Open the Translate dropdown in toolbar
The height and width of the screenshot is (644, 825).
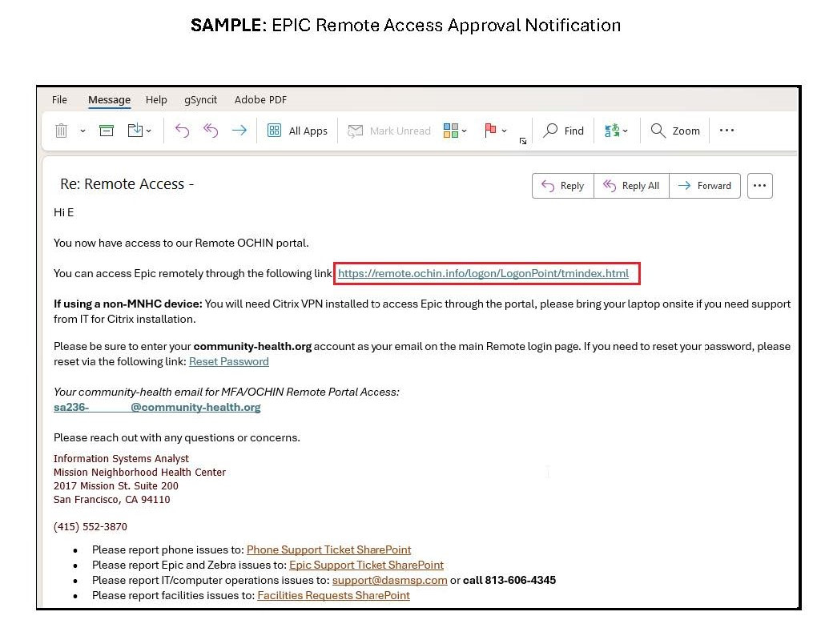[x=616, y=131]
